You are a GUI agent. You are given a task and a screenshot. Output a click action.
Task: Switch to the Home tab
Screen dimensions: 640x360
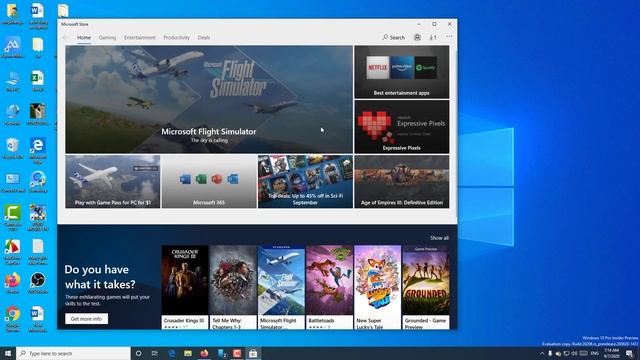pyautogui.click(x=84, y=38)
